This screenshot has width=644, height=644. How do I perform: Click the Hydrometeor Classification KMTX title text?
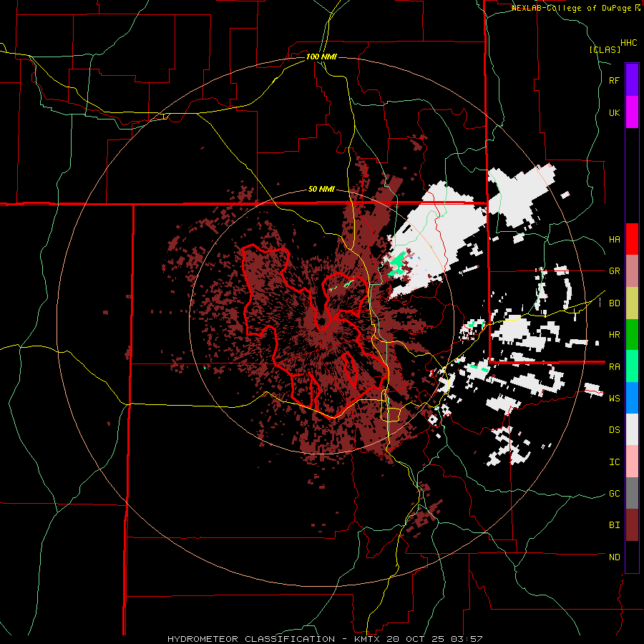pyautogui.click(x=325, y=639)
